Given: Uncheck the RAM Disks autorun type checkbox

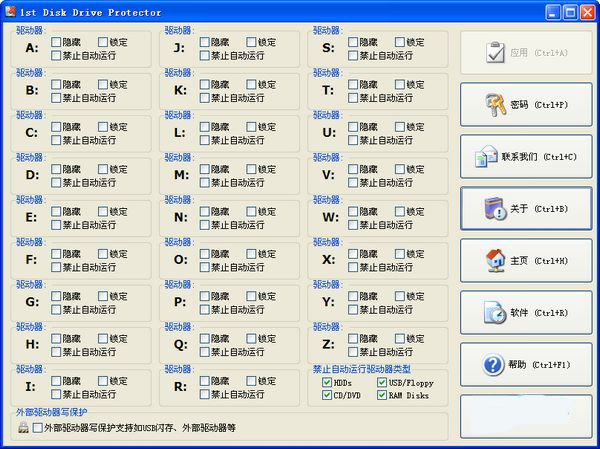Looking at the screenshot, I should 382,395.
